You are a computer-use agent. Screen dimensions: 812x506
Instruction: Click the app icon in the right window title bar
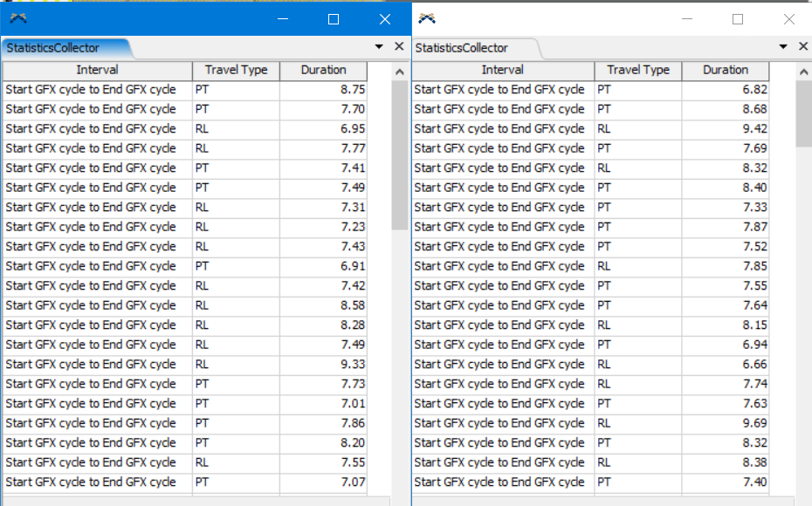427,18
